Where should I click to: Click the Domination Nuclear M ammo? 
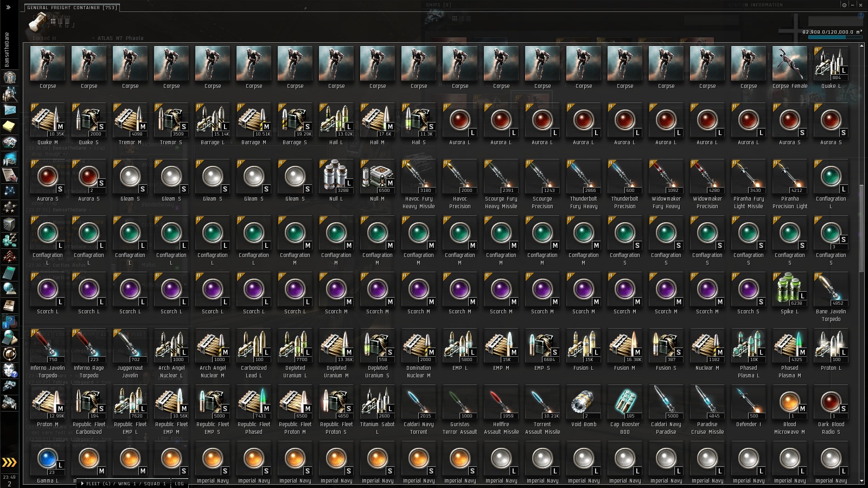coord(418,345)
